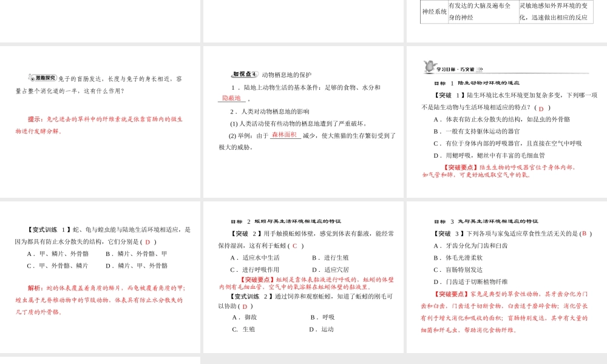Screen dimensions: 607x364
Task: Click option C 进行呼吸作用
Action: (x=255, y=269)
